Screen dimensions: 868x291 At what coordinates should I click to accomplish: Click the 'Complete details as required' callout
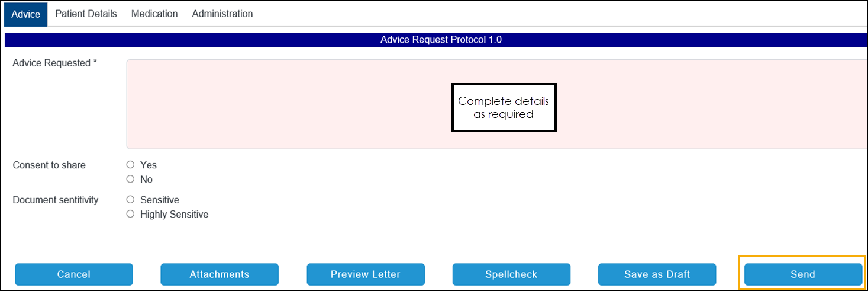point(504,107)
